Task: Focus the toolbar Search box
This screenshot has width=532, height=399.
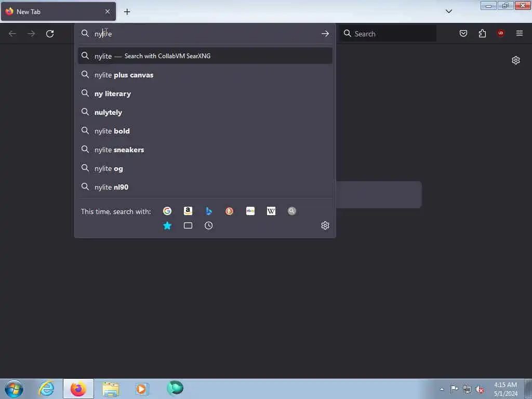Action: click(388, 34)
